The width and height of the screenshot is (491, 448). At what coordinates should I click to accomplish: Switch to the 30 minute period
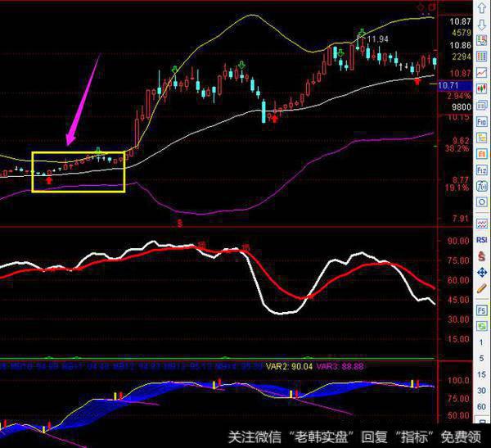(x=482, y=391)
